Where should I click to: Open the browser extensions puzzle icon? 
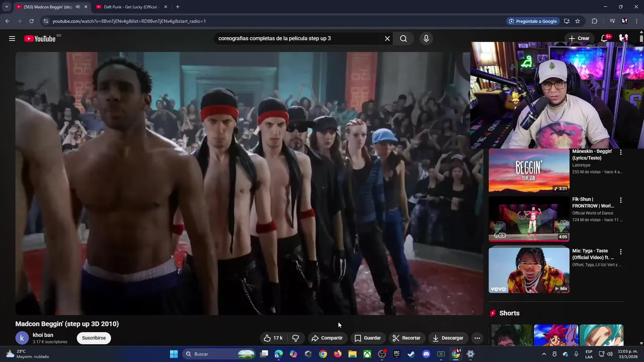tap(595, 21)
